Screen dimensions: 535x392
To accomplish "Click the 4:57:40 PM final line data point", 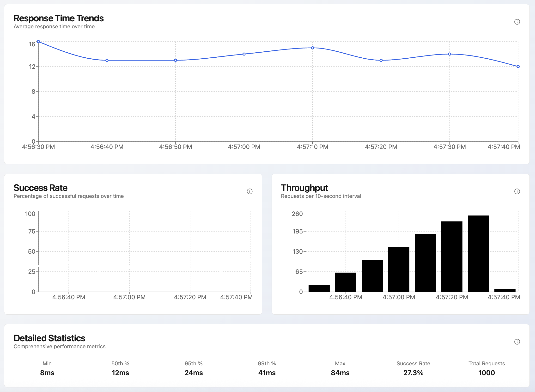I will (x=518, y=67).
